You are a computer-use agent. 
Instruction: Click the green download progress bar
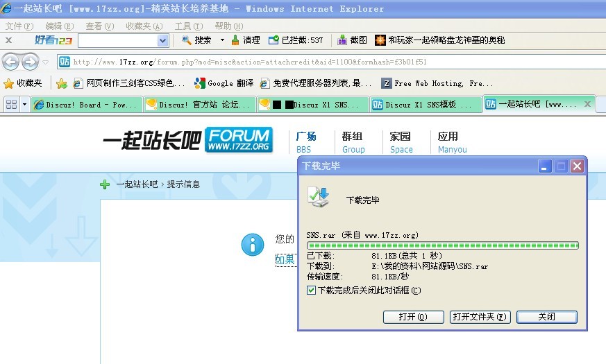(x=442, y=245)
